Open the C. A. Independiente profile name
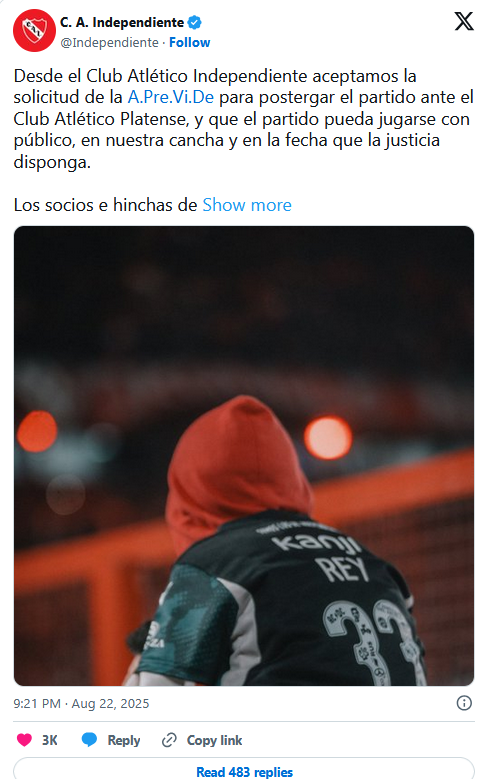 (122, 22)
